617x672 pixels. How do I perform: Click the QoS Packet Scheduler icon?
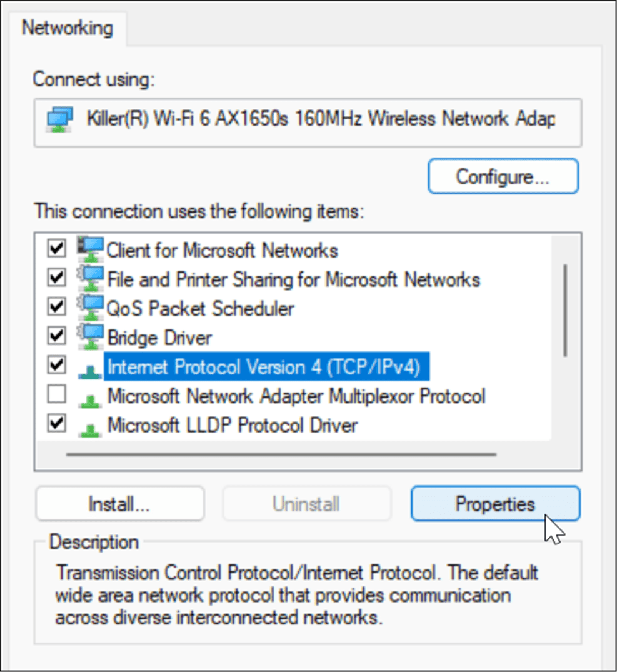90,308
